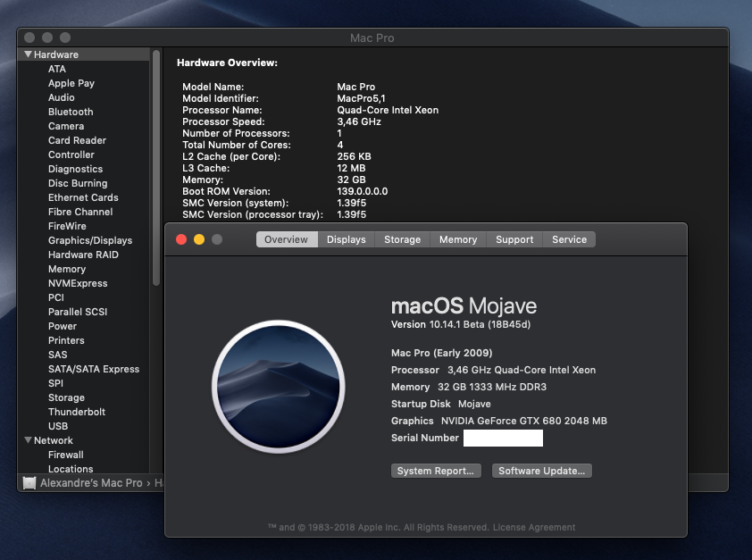Click the MacPro5,1 model identifier value
This screenshot has width=752, height=560.
pyautogui.click(x=361, y=98)
